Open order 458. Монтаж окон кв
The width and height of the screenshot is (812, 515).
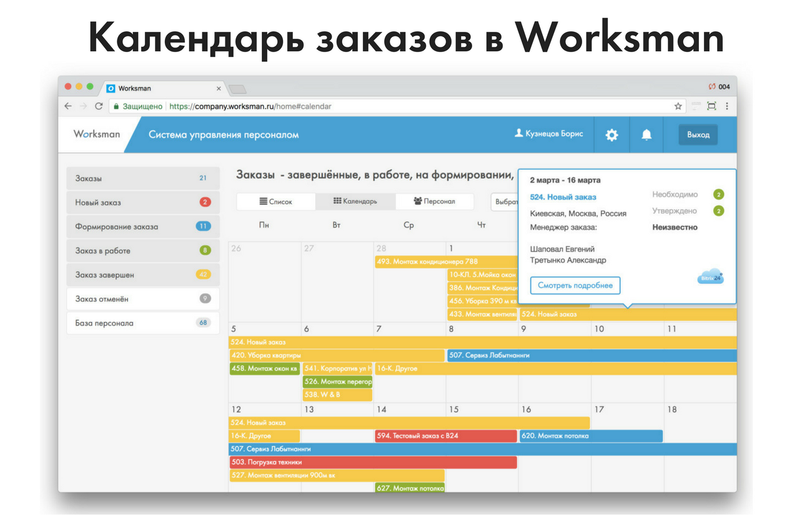(x=264, y=368)
